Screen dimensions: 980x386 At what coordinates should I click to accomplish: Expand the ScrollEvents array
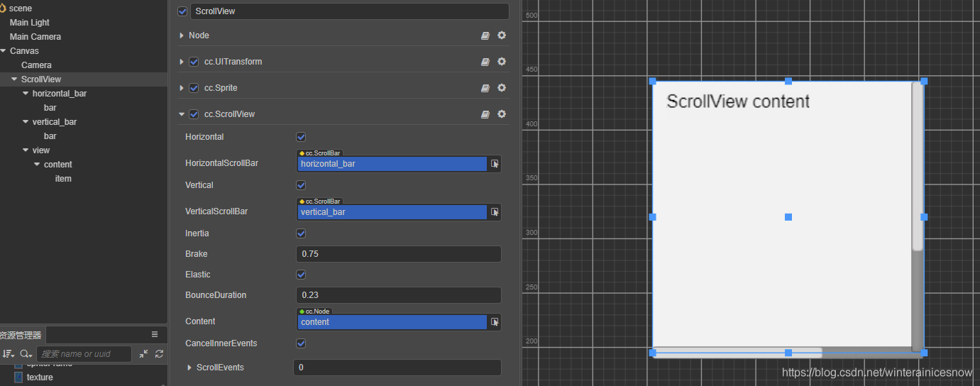(189, 368)
